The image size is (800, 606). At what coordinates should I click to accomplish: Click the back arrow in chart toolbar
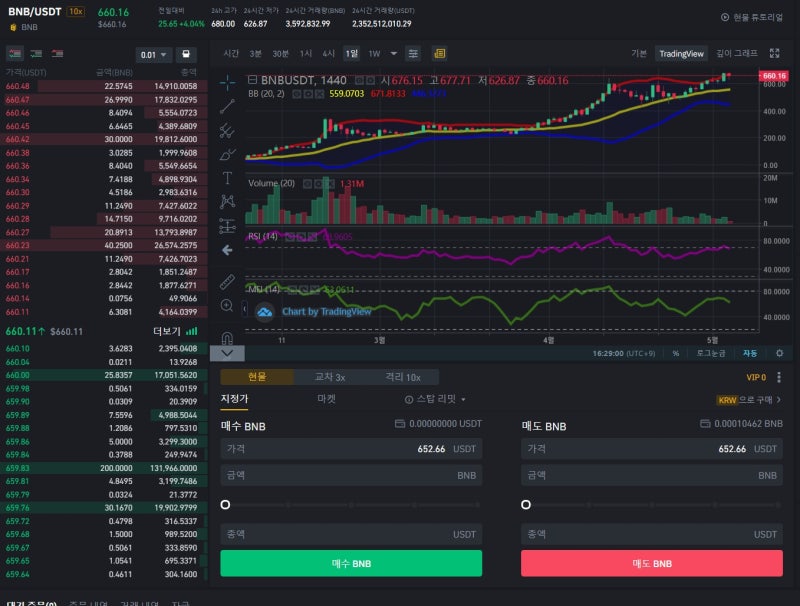pos(228,250)
